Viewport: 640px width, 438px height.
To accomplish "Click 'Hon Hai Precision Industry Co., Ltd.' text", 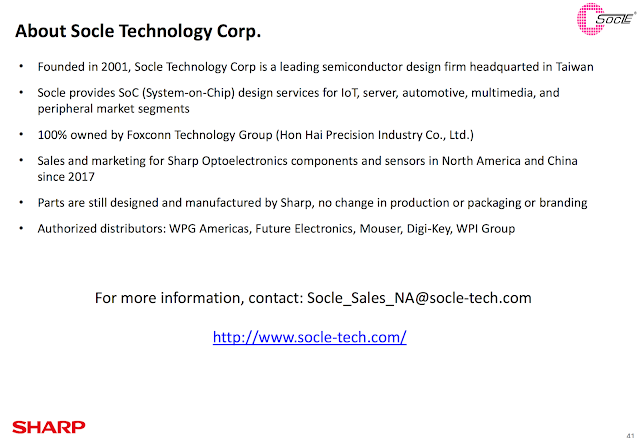I will pyautogui.click(x=375, y=135).
